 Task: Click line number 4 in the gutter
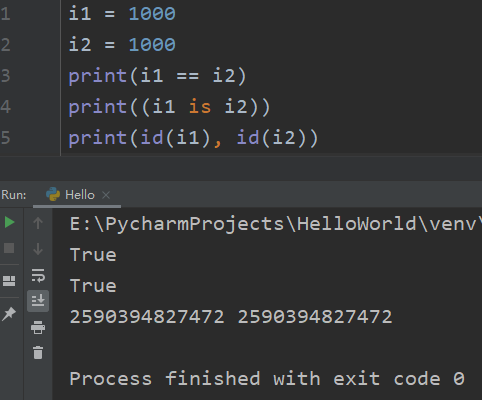5,107
